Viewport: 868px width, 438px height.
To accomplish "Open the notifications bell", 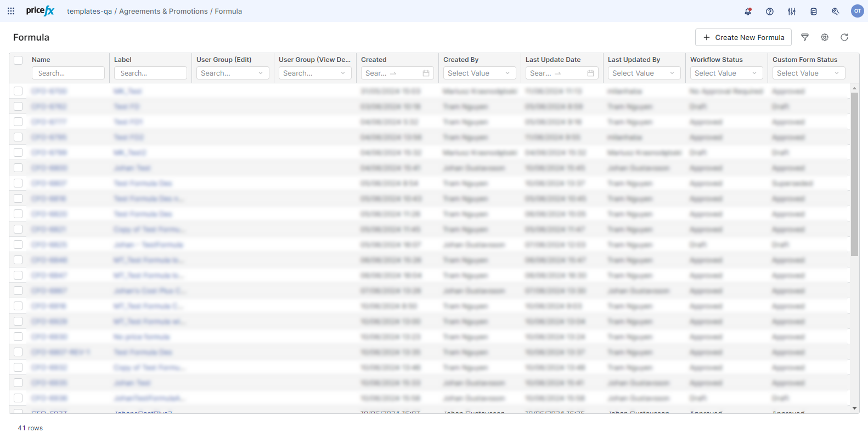I will click(748, 11).
